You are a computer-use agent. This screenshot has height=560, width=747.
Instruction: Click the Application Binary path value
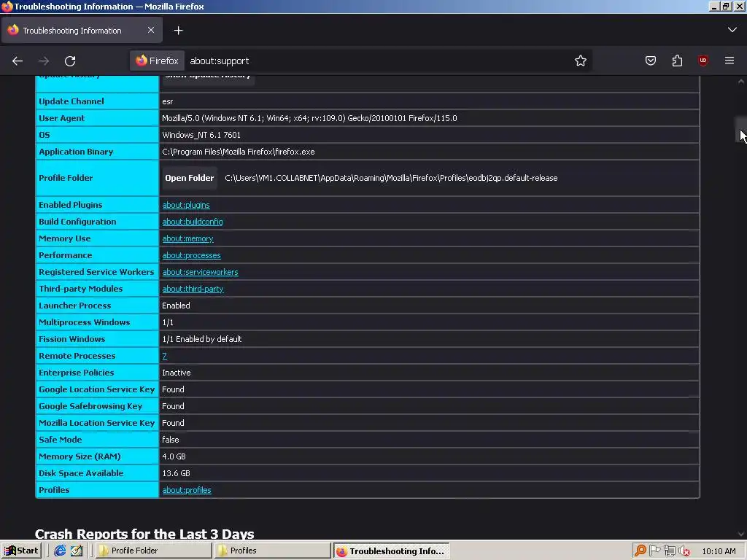coord(239,152)
